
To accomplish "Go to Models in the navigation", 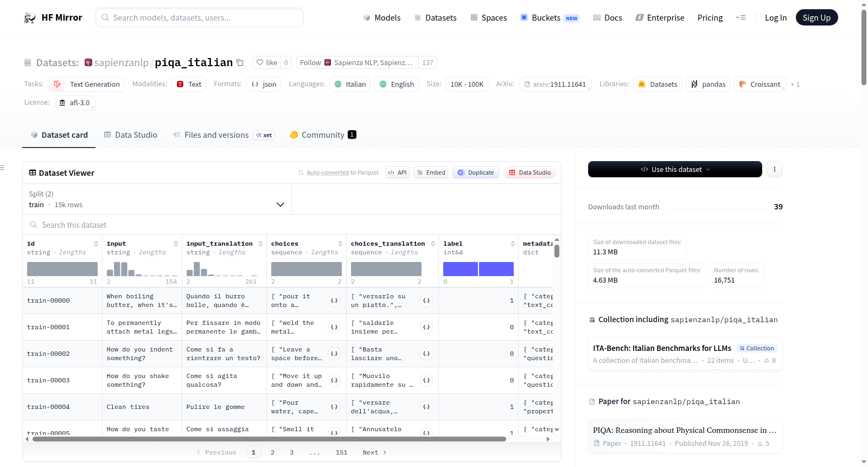I will [382, 18].
